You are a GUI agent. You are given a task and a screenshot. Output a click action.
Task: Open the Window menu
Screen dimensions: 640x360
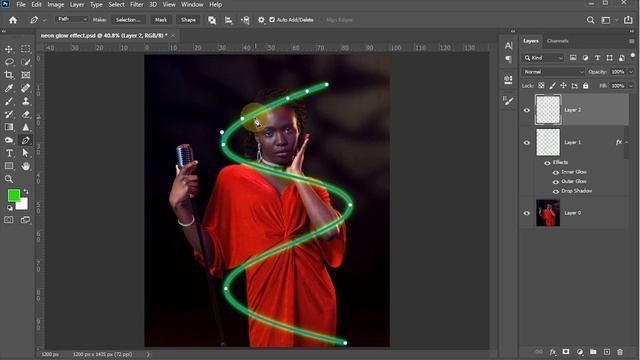(x=192, y=4)
